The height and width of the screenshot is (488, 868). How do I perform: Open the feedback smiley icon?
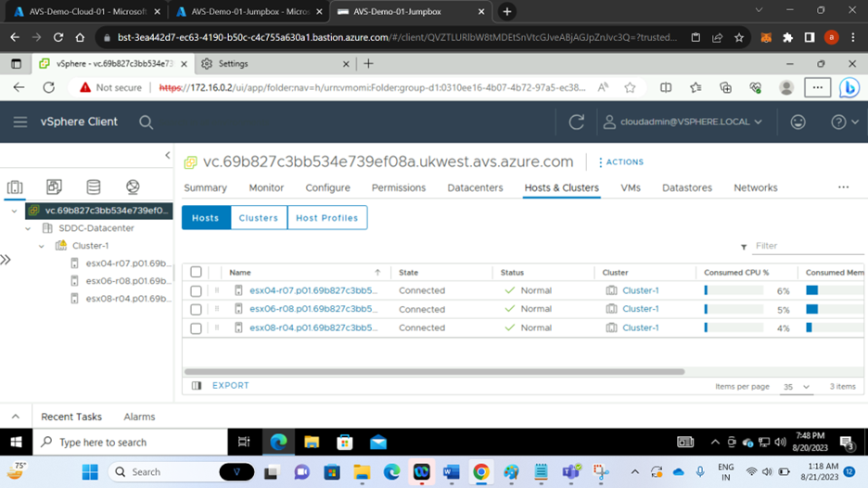[798, 122]
